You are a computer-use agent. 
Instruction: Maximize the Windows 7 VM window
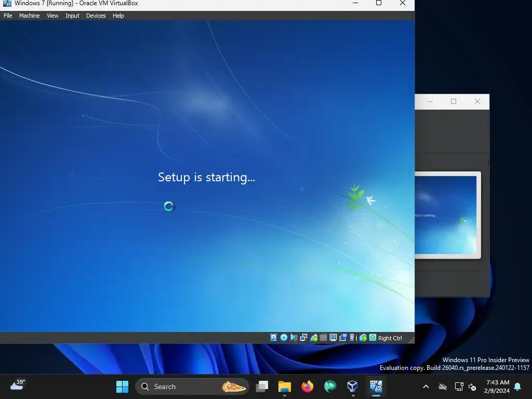[x=379, y=3]
